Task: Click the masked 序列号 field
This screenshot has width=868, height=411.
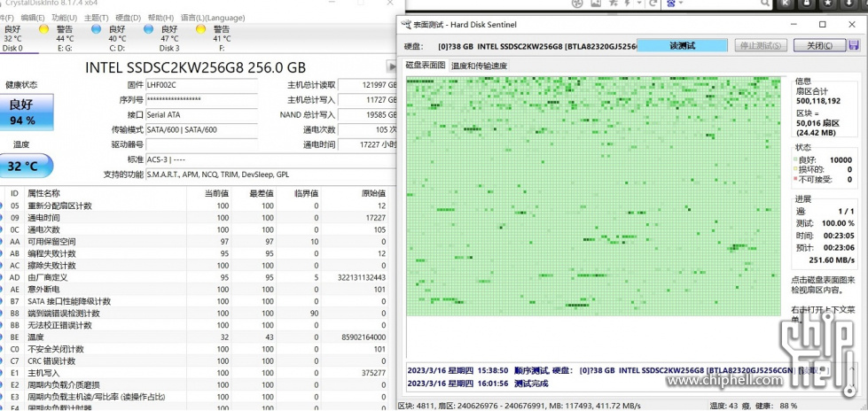Action: (201, 100)
